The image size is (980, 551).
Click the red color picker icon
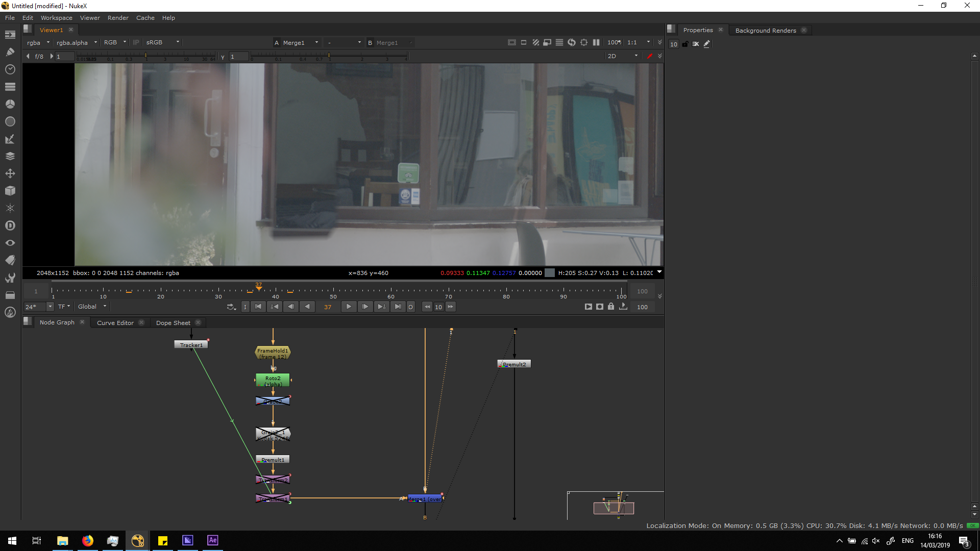(649, 56)
